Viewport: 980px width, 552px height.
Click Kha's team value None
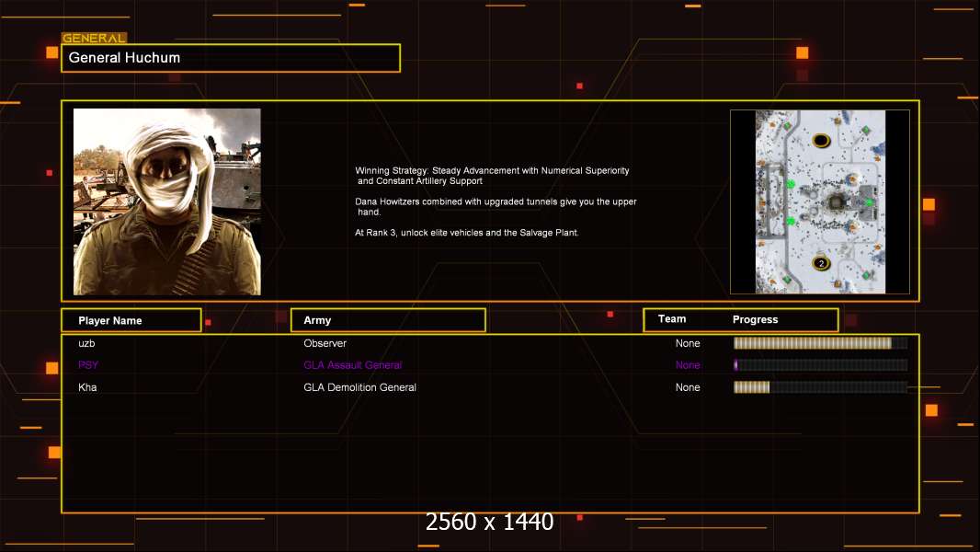click(x=688, y=387)
